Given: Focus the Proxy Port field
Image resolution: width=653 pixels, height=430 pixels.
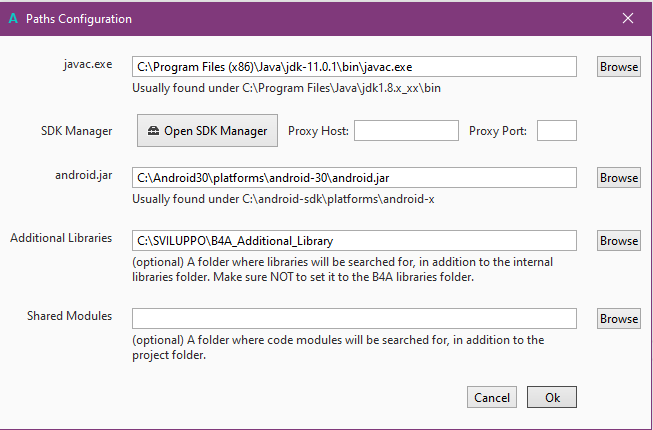Looking at the screenshot, I should pos(557,131).
